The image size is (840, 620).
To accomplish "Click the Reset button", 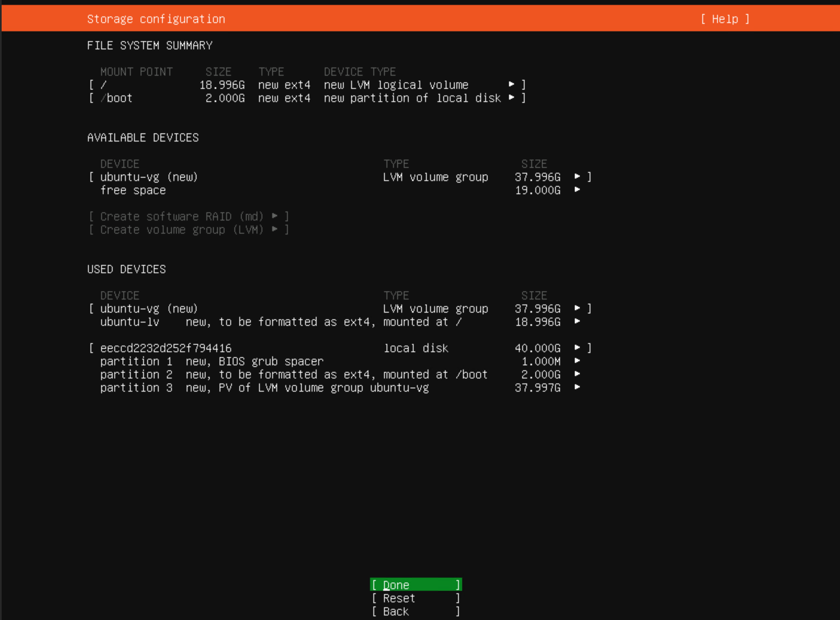I will click(415, 598).
